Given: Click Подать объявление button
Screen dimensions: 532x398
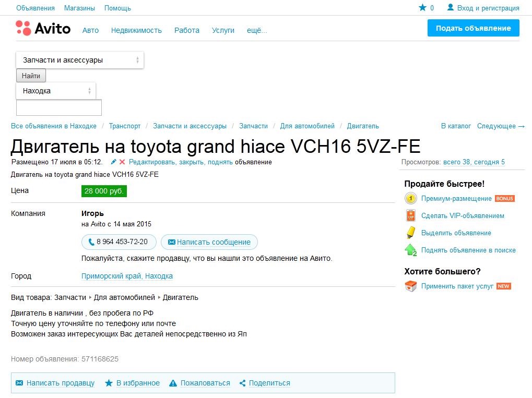Looking at the screenshot, I should [x=474, y=28].
